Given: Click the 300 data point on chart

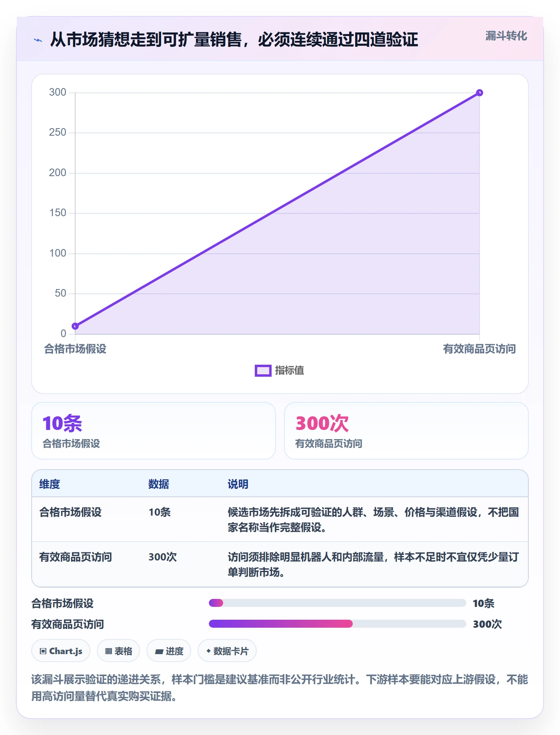Looking at the screenshot, I should [x=479, y=93].
